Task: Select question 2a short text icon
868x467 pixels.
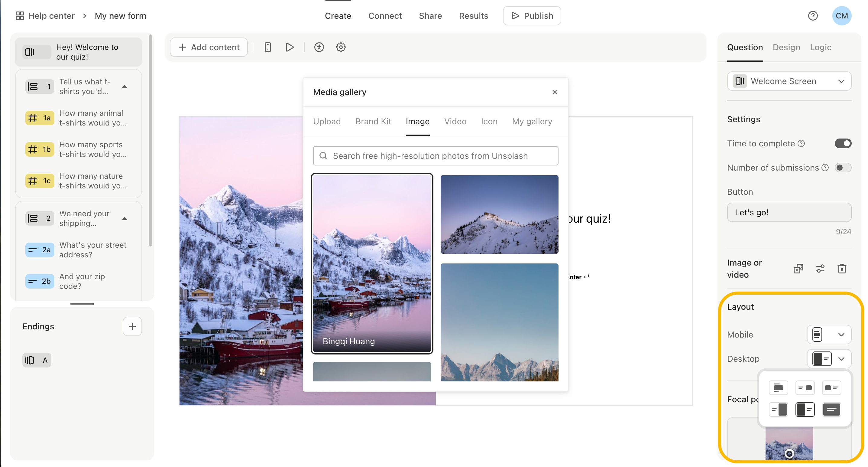Action: click(40, 250)
